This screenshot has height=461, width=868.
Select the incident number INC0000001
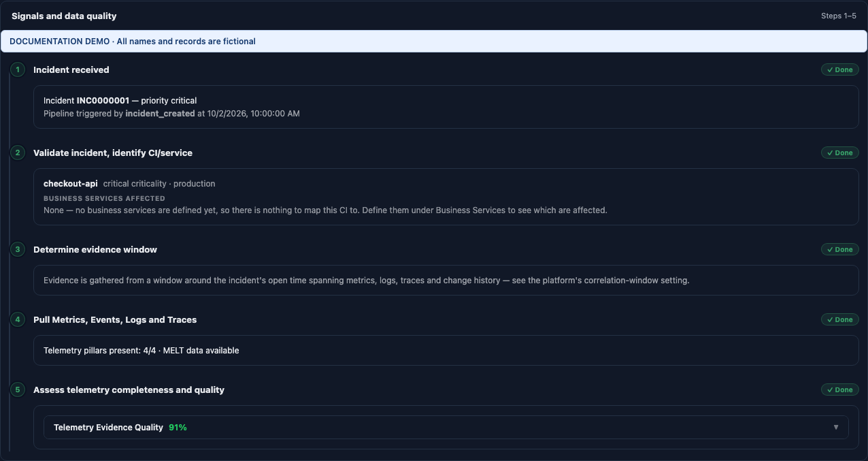(x=103, y=101)
